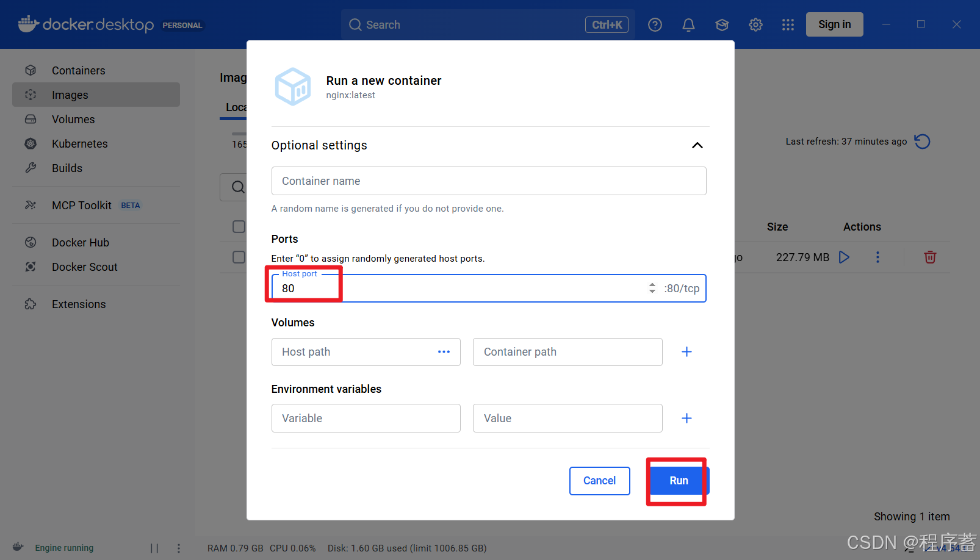Click the Actions column header
This screenshot has height=560, width=980.
(862, 226)
